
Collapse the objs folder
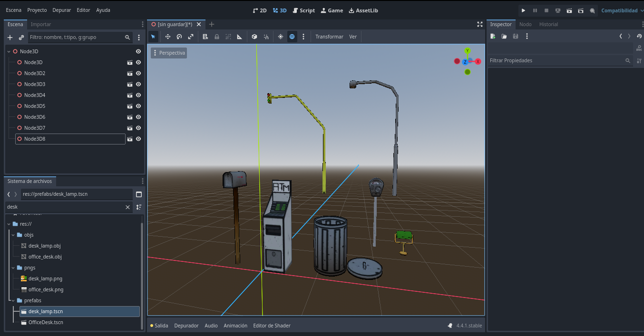coord(13,235)
